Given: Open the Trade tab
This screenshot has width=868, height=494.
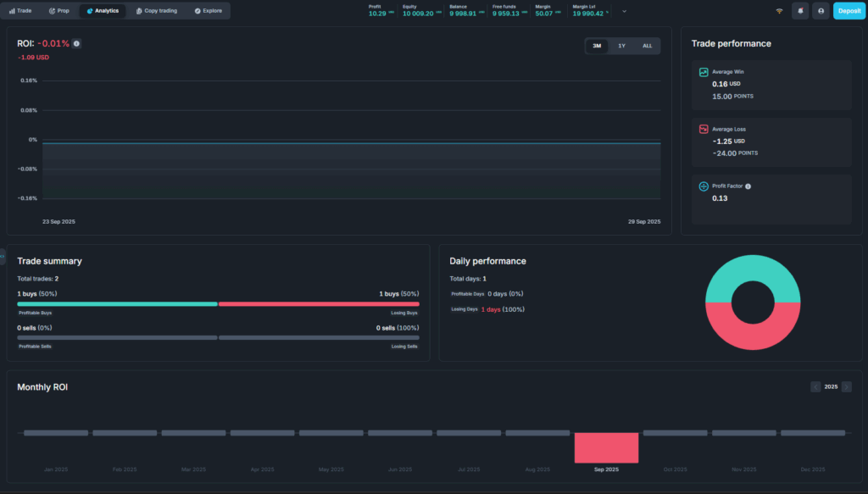Looking at the screenshot, I should tap(20, 11).
